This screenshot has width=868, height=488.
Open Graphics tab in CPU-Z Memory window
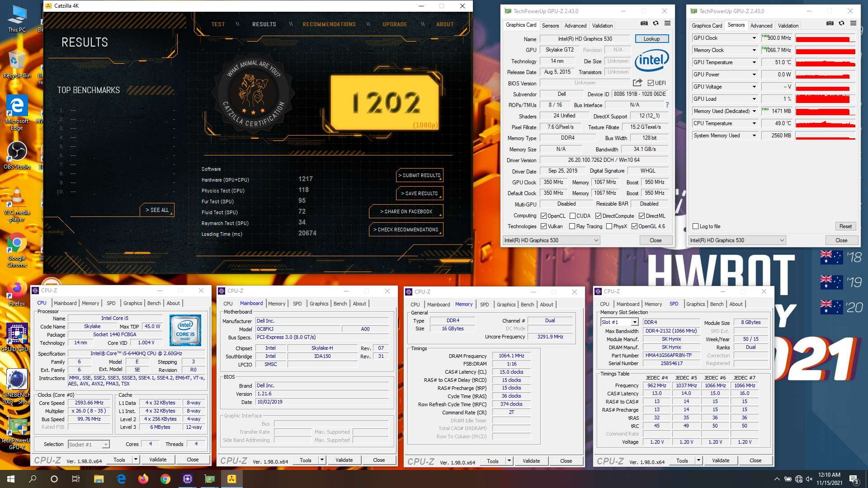(506, 305)
